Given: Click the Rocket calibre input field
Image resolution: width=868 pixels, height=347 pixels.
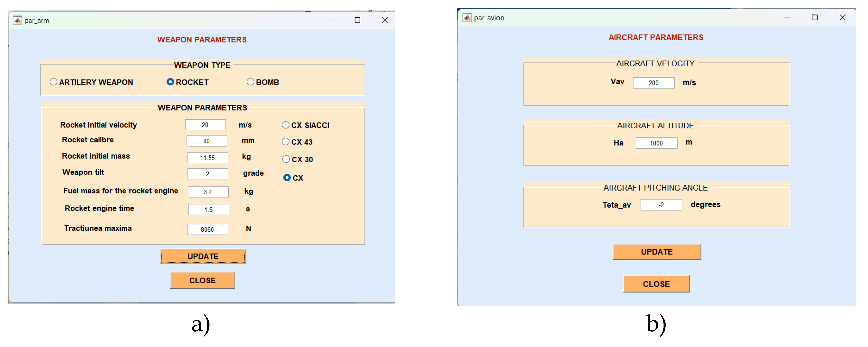Looking at the screenshot, I should pyautogui.click(x=207, y=141).
